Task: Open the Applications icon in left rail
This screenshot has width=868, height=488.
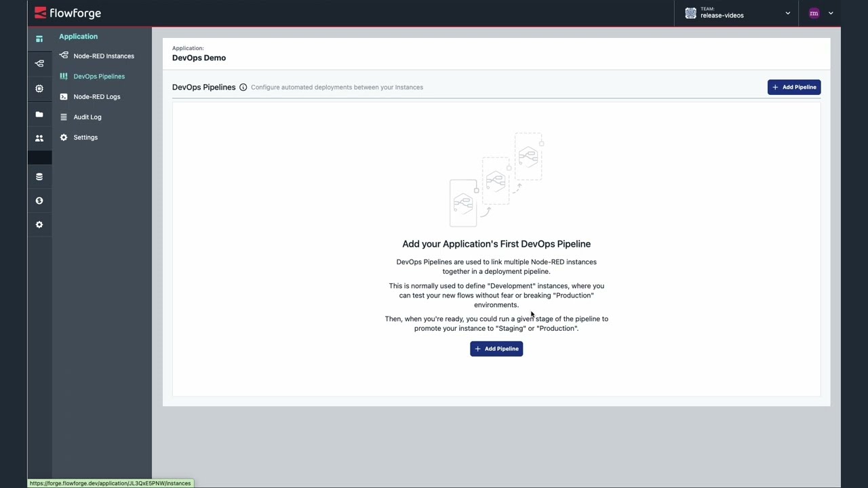Action: (x=39, y=39)
